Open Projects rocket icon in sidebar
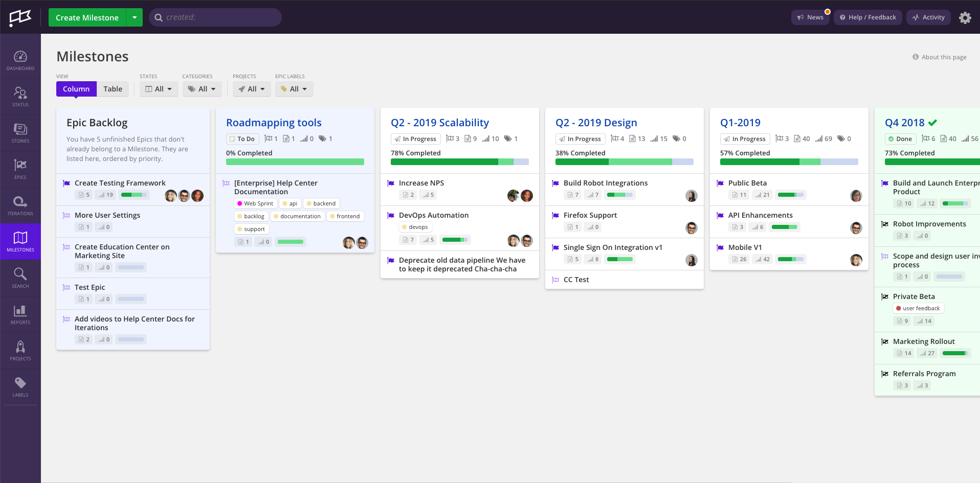Image resolution: width=980 pixels, height=483 pixels. 20,351
